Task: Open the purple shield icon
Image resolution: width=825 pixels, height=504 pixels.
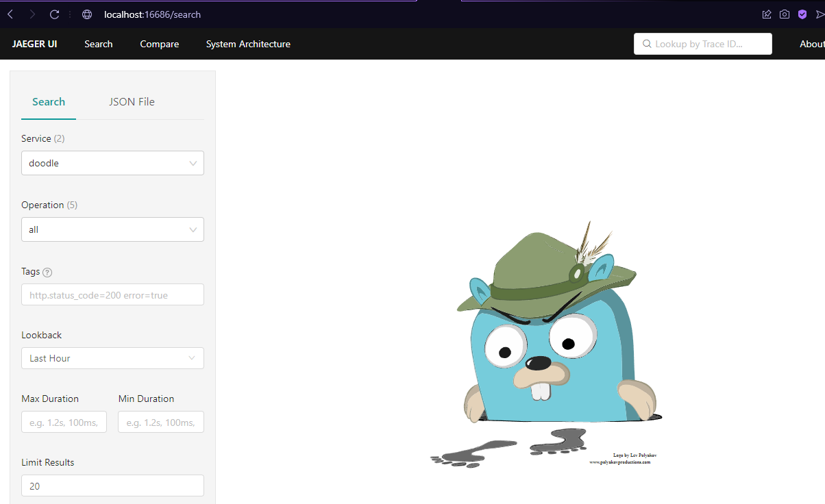Action: click(802, 14)
